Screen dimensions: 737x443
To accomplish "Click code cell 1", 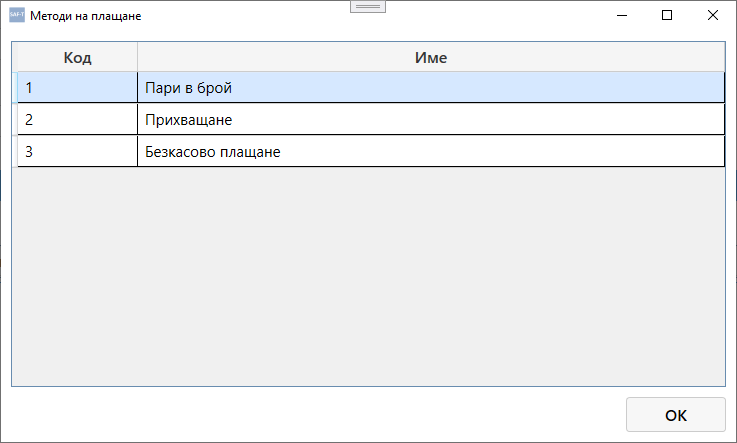I will [78, 87].
